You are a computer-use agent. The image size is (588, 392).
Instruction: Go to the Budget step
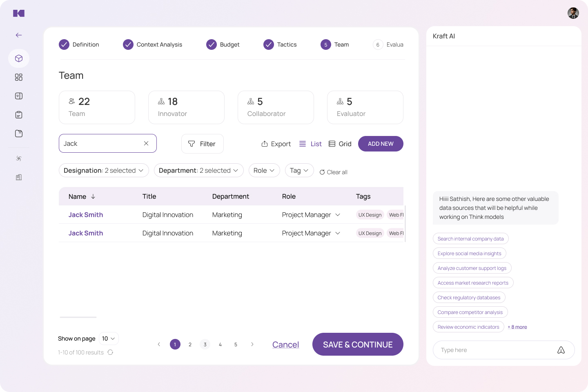point(223,45)
